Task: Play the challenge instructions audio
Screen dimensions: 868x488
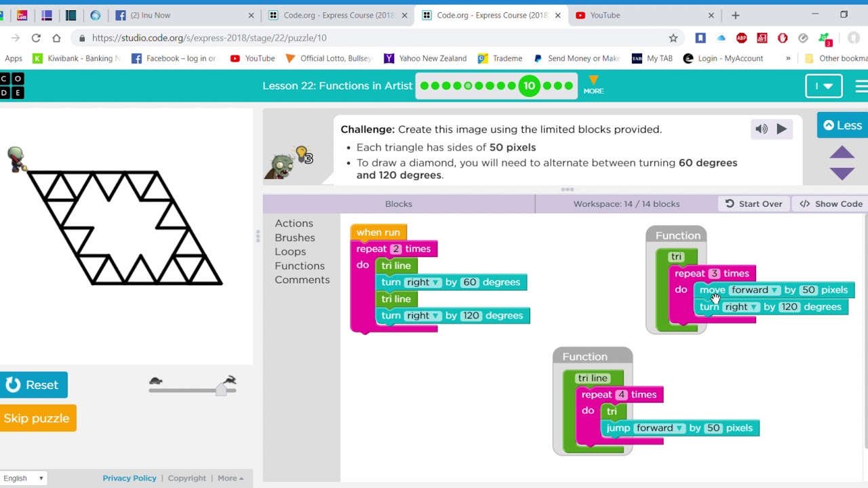Action: click(781, 129)
